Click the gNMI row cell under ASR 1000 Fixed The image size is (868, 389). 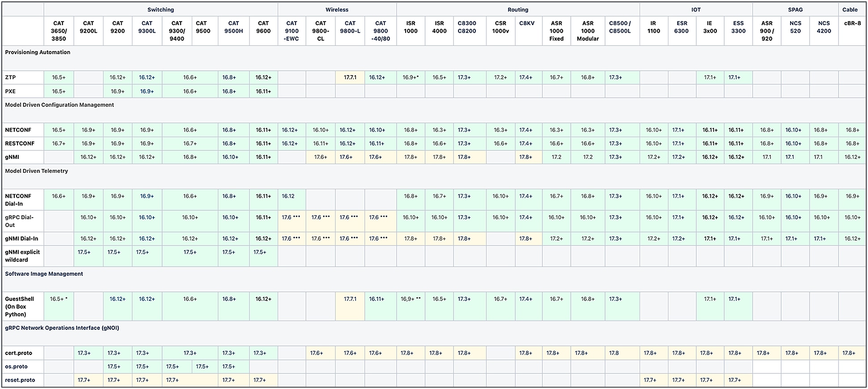click(556, 157)
